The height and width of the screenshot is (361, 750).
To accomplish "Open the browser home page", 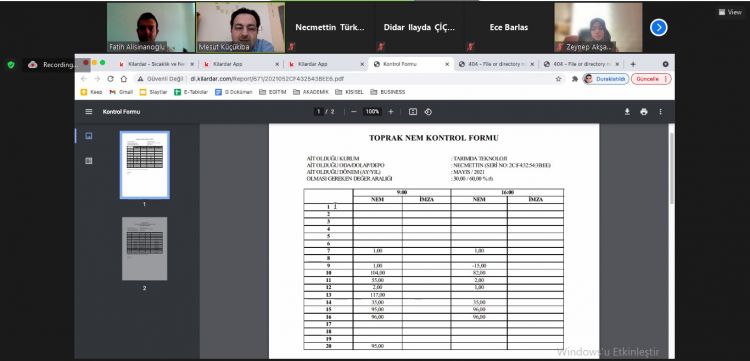I will click(x=124, y=79).
